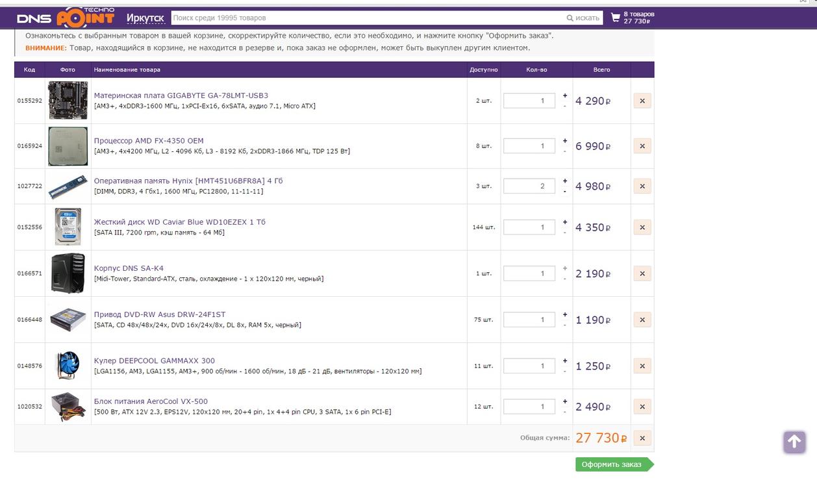The height and width of the screenshot is (504, 817).
Task: Decrease quantity of AeroCool power supply
Action: point(565,412)
